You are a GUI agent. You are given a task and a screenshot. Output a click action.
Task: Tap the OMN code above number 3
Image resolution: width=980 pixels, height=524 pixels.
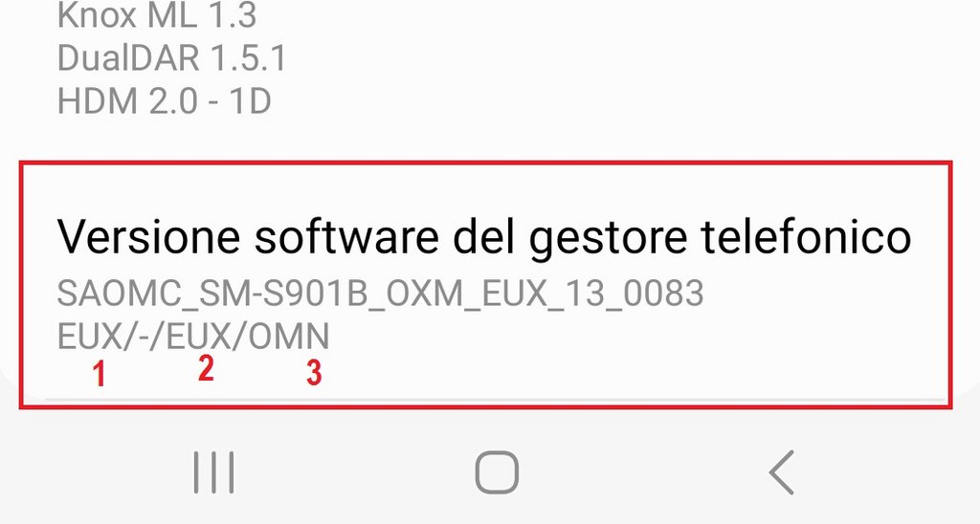[x=289, y=338]
